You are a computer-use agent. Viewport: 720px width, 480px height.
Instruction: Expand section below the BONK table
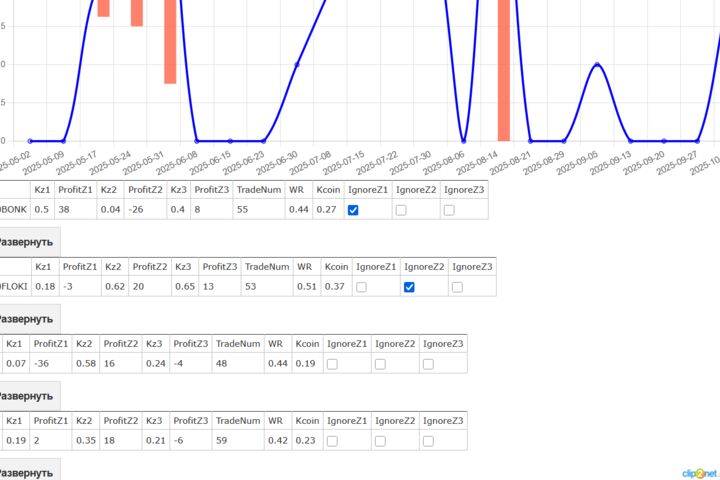28,242
